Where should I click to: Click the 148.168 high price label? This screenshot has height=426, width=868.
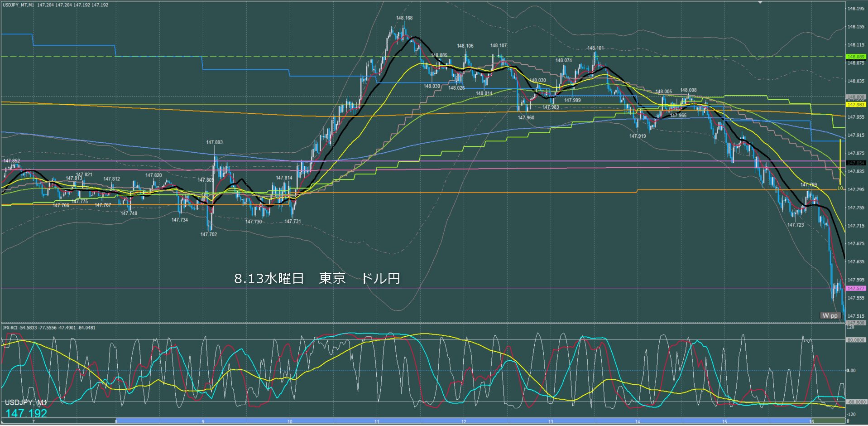point(404,18)
